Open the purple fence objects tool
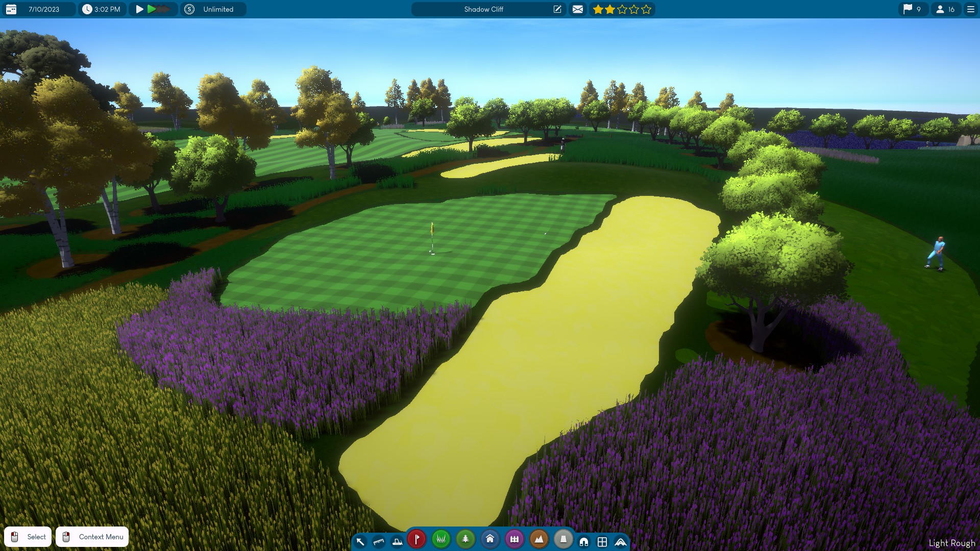Screen dimensions: 980x551 (x=514, y=539)
